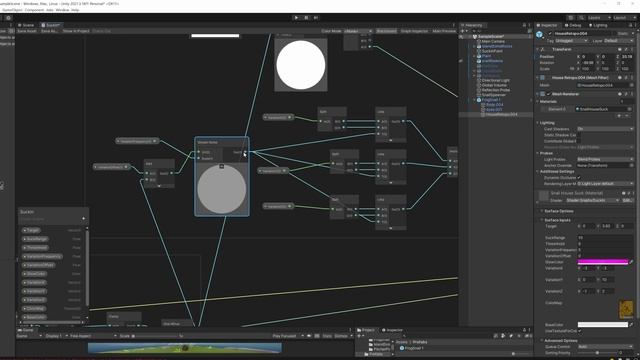640x360 pixels.
Task: Open the Cast Shadows dropdown
Action: [605, 129]
